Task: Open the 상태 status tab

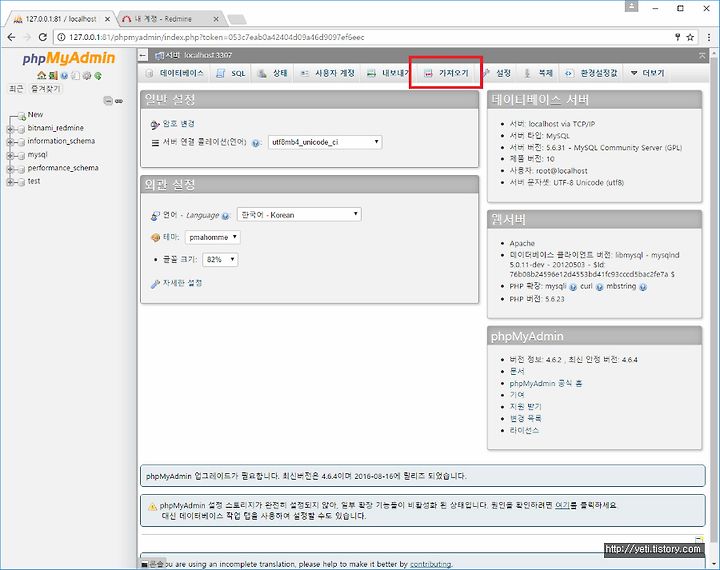Action: (x=273, y=73)
